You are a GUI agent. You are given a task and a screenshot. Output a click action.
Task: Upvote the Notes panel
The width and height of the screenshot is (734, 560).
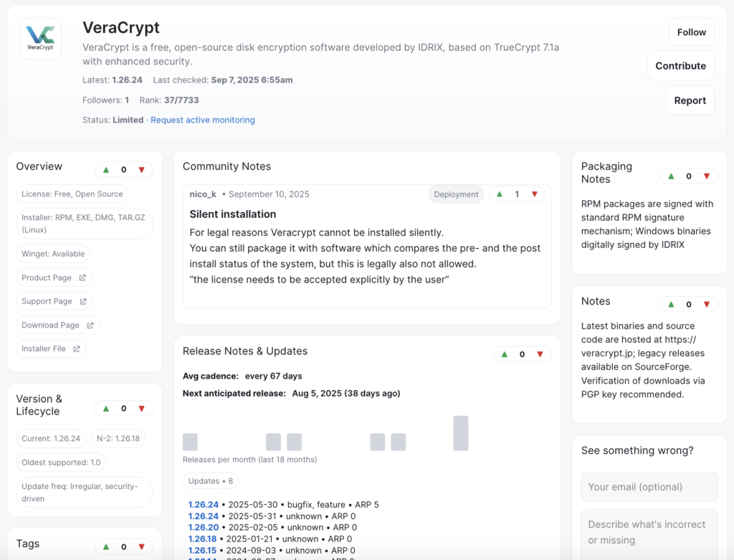pyautogui.click(x=671, y=304)
